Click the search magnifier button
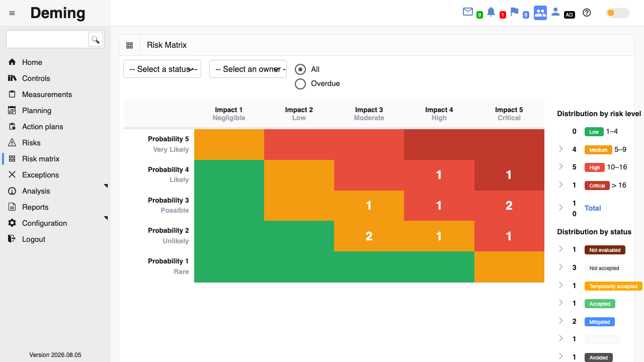The image size is (644, 362). tap(96, 39)
